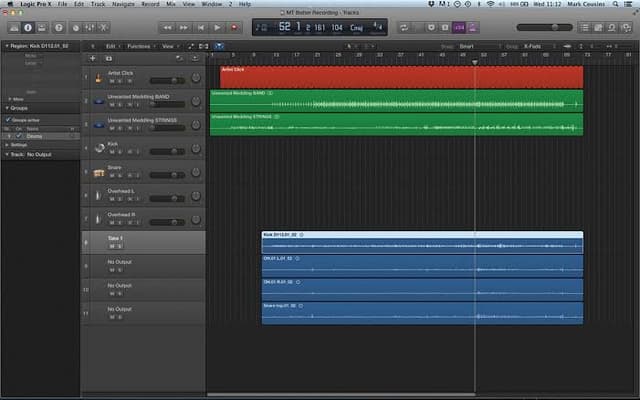Mute the Artist Click track

click(x=112, y=81)
